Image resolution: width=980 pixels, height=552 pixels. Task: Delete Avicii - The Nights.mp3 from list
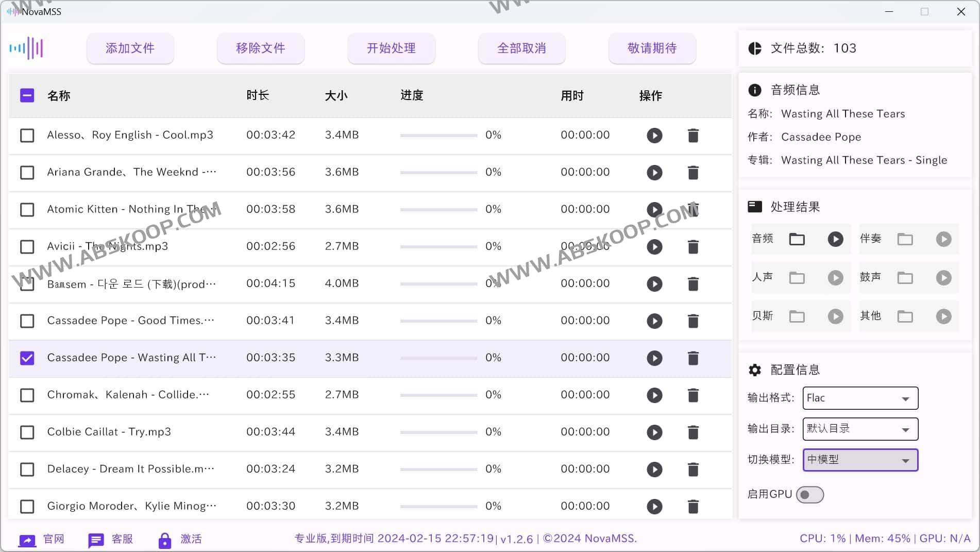693,247
